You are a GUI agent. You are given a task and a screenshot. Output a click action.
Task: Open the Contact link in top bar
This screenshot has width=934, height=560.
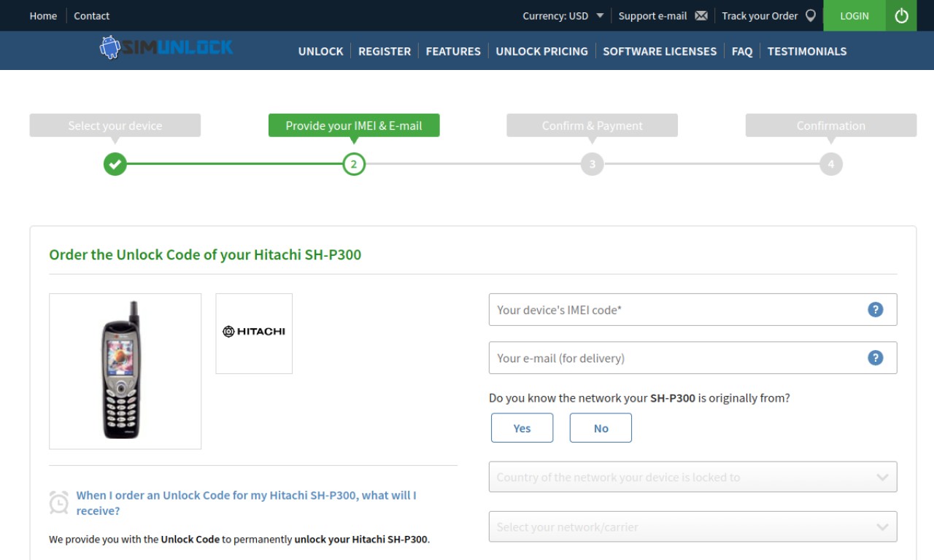coord(91,15)
